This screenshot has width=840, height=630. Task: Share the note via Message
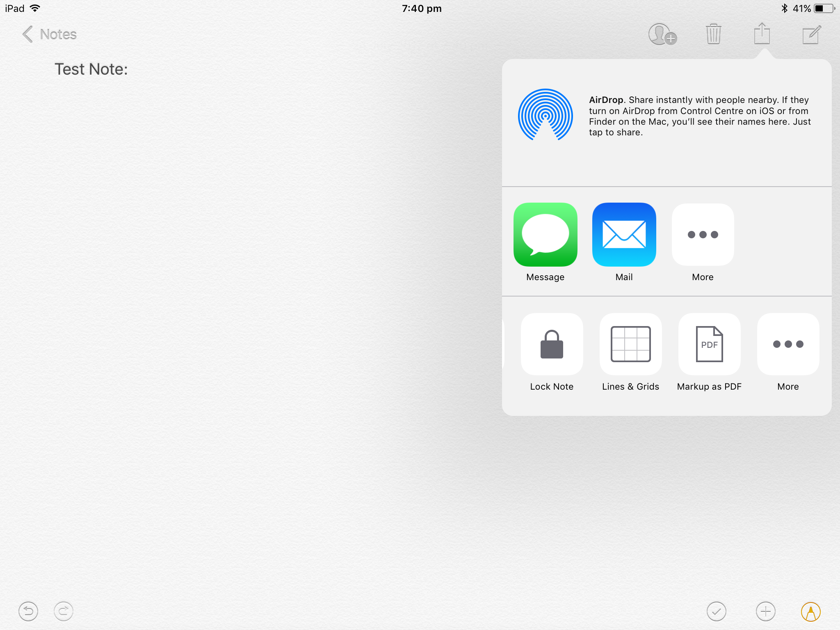(545, 235)
